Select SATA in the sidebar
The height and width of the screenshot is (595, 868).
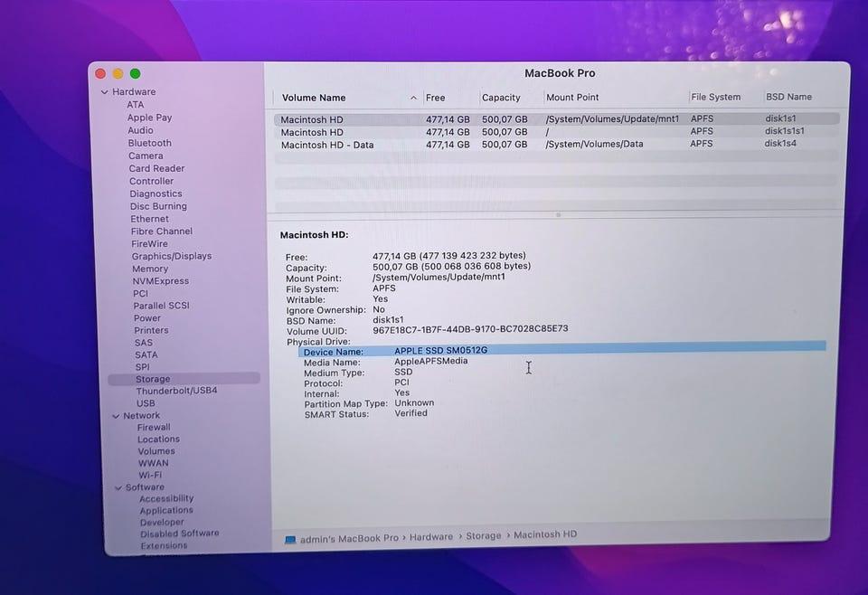146,354
